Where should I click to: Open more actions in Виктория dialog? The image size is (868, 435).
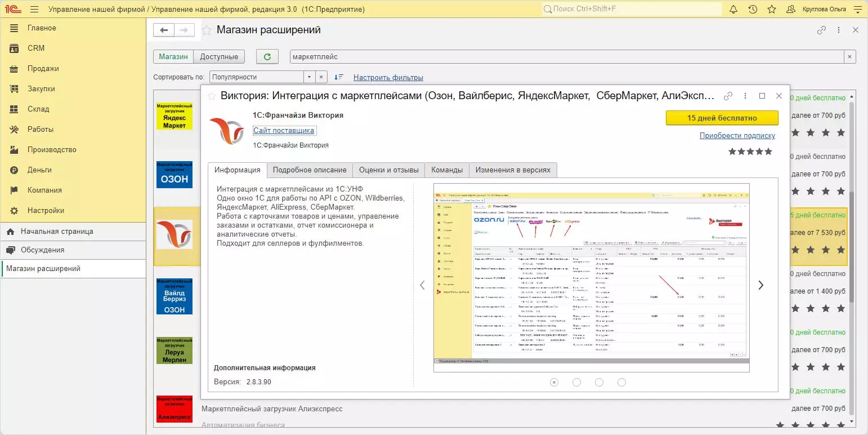pos(745,96)
